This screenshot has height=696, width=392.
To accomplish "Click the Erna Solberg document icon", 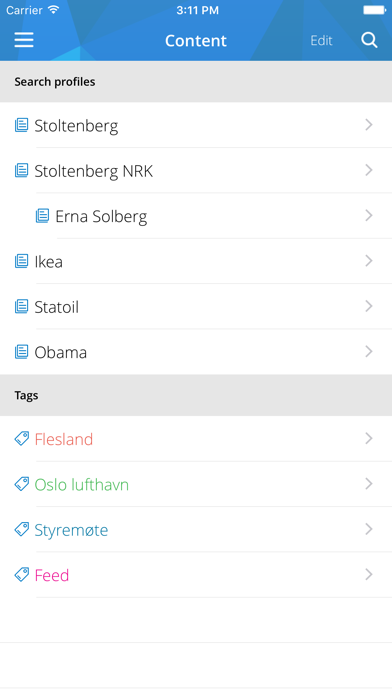I will click(42, 216).
